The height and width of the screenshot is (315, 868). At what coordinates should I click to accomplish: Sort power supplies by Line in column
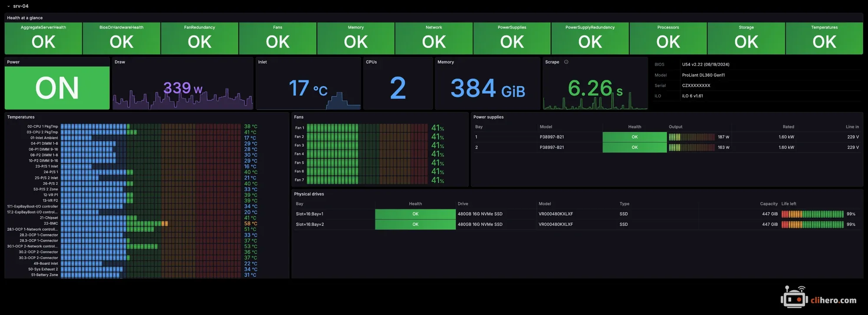click(852, 127)
